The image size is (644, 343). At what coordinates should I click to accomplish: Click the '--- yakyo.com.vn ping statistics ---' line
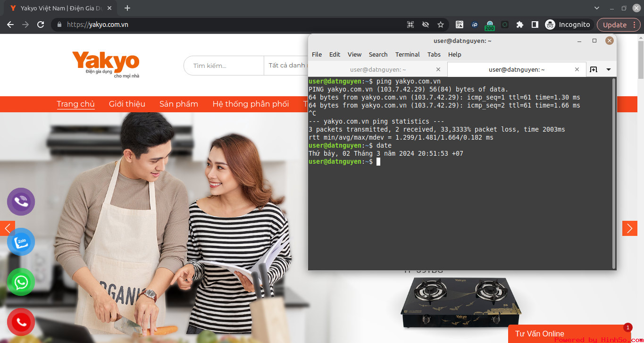pos(376,121)
